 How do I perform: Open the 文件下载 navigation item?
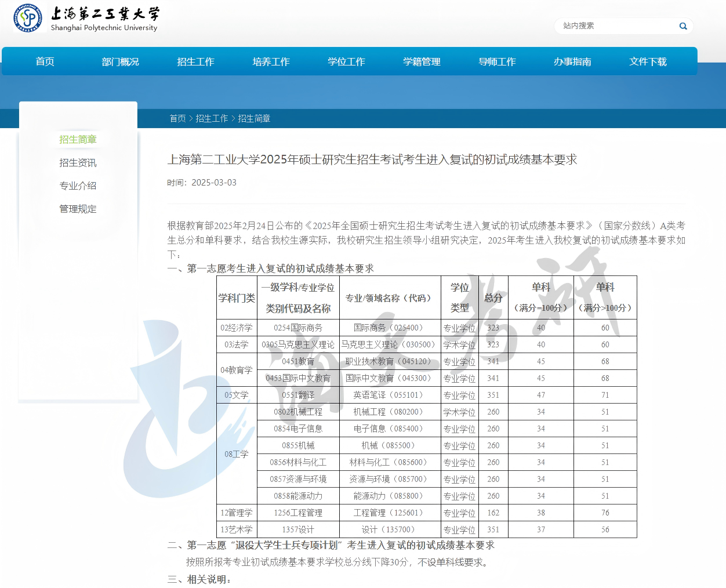click(x=648, y=61)
